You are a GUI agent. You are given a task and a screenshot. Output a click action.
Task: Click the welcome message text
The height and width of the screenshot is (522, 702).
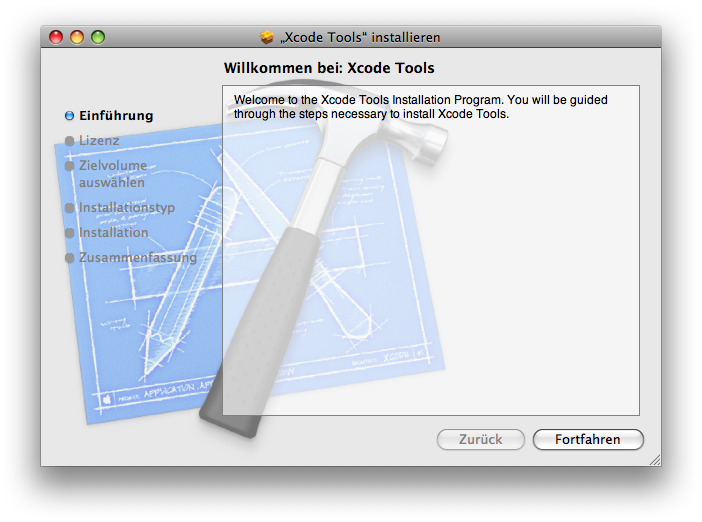click(420, 107)
